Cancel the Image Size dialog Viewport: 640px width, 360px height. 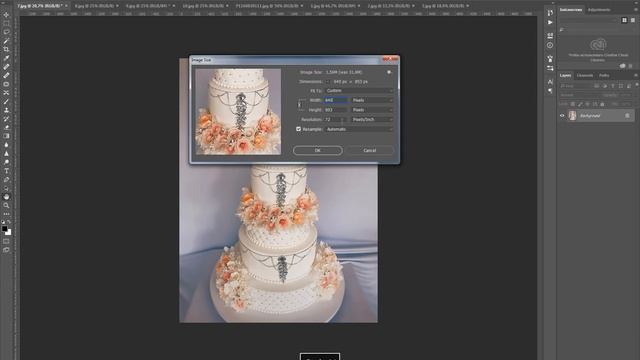point(370,150)
